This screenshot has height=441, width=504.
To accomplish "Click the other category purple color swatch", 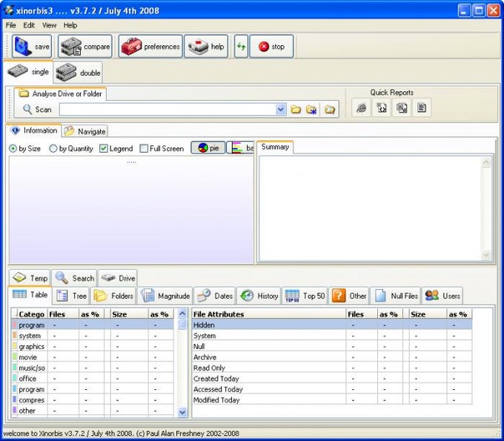I will coord(15,410).
